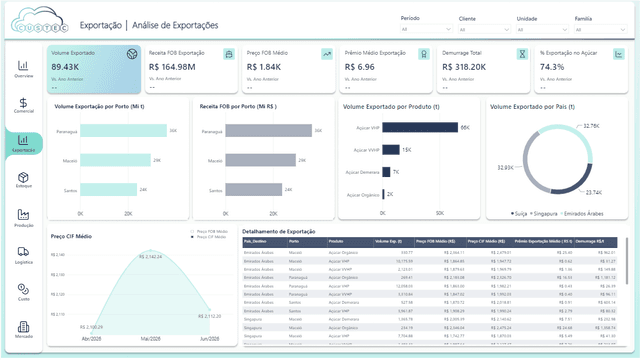The width and height of the screenshot is (640, 360).
Task: Select the Açúcar VVHP 15K bar
Action: coord(391,149)
